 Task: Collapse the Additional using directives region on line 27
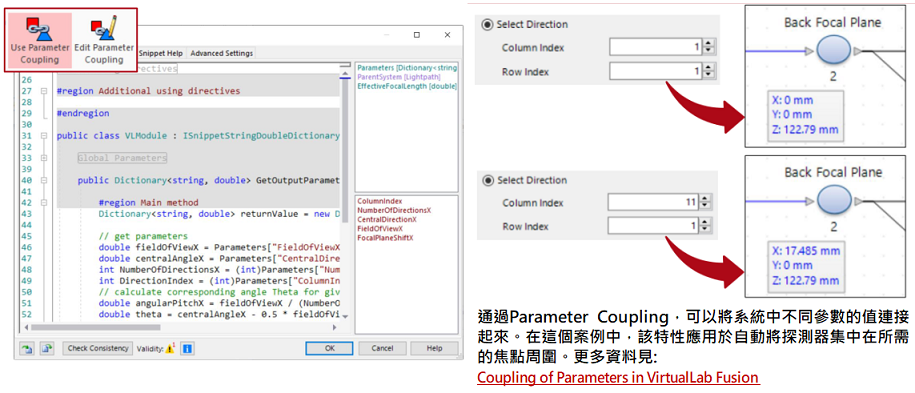coord(43,91)
